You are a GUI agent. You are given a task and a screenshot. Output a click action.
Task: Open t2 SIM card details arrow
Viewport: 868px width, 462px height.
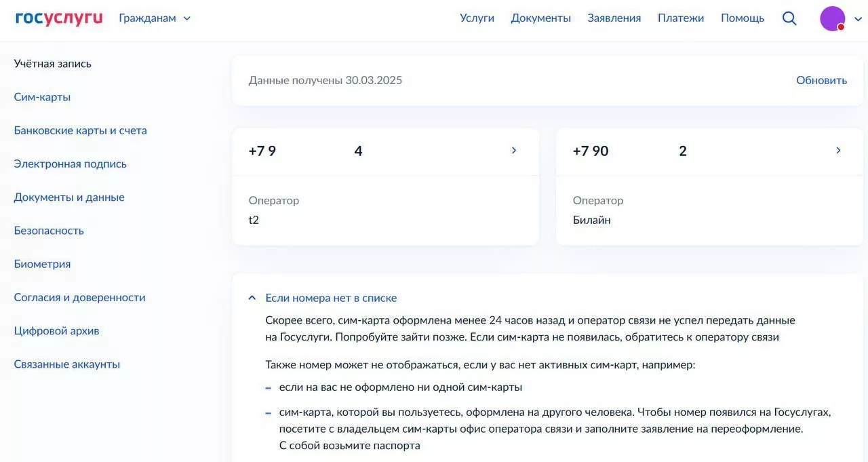click(x=514, y=151)
